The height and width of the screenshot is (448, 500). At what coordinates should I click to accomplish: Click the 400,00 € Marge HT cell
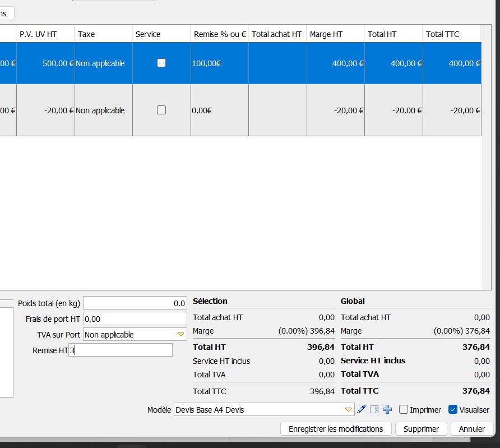(336, 63)
